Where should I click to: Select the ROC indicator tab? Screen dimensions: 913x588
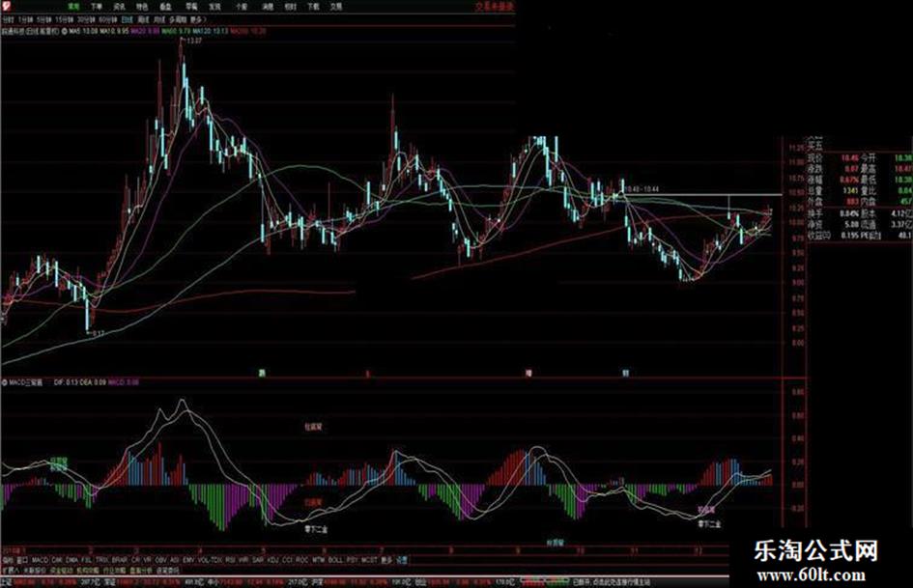(302, 560)
